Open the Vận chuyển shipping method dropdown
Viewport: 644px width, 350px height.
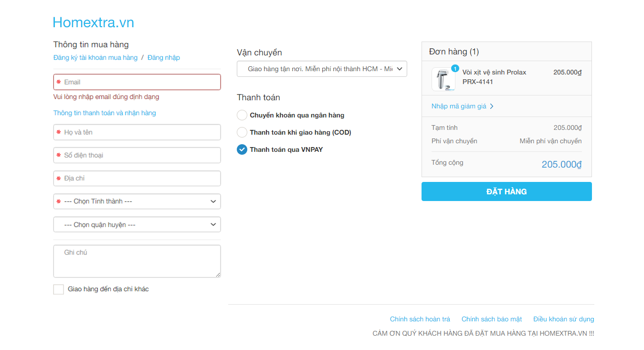(322, 69)
